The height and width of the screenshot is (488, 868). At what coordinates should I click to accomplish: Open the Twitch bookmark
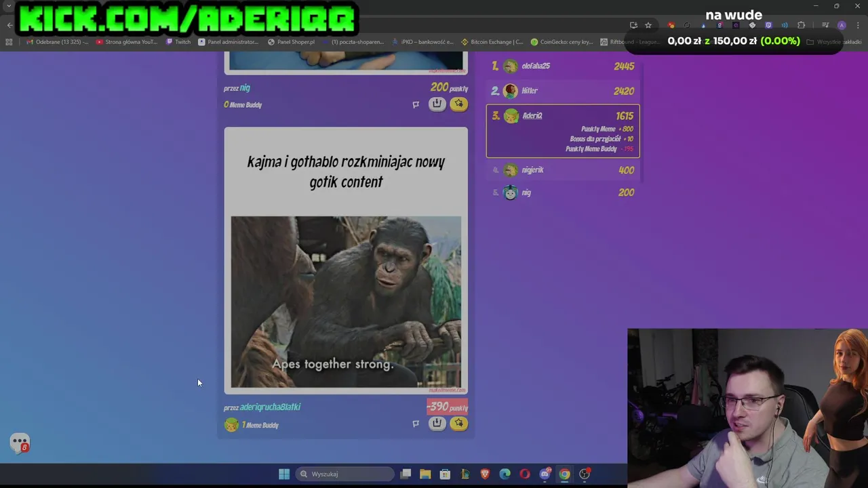(179, 42)
